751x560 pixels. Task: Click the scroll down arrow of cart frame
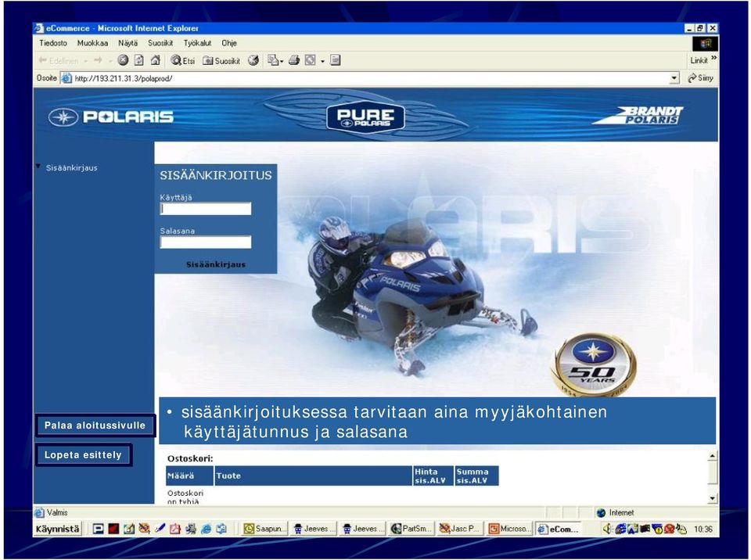click(x=712, y=499)
